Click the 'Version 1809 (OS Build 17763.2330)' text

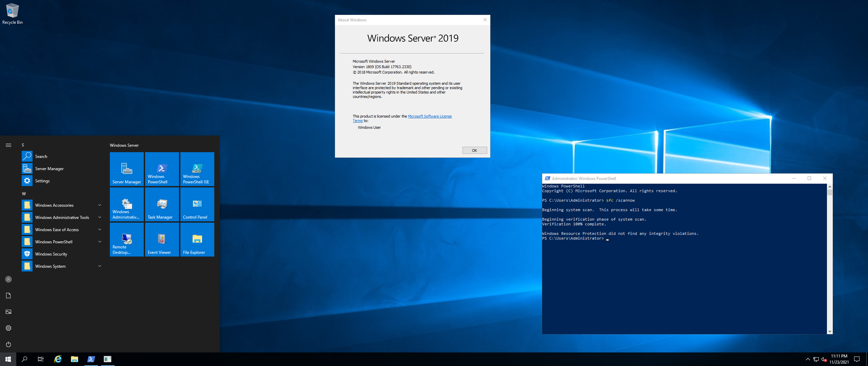click(x=382, y=67)
